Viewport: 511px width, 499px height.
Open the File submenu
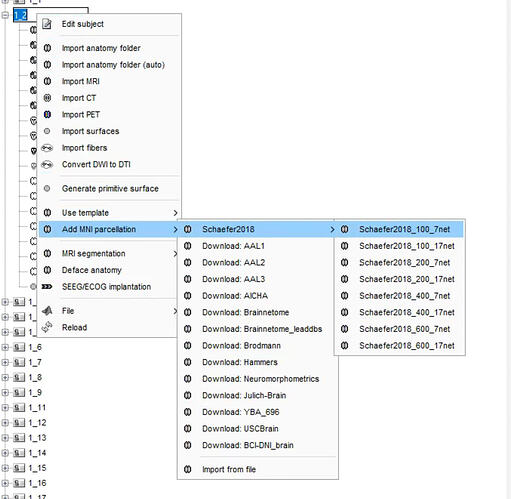pyautogui.click(x=110, y=311)
